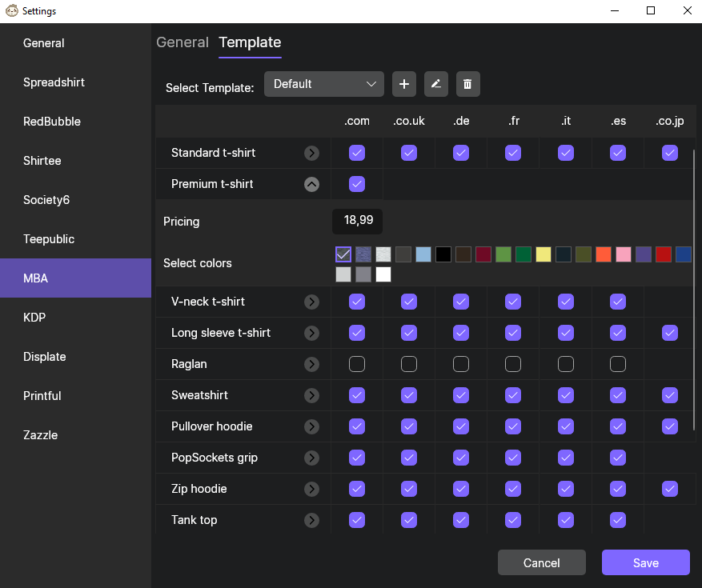Open Zazzle settings in sidebar
The height and width of the screenshot is (588, 702).
[x=76, y=435]
